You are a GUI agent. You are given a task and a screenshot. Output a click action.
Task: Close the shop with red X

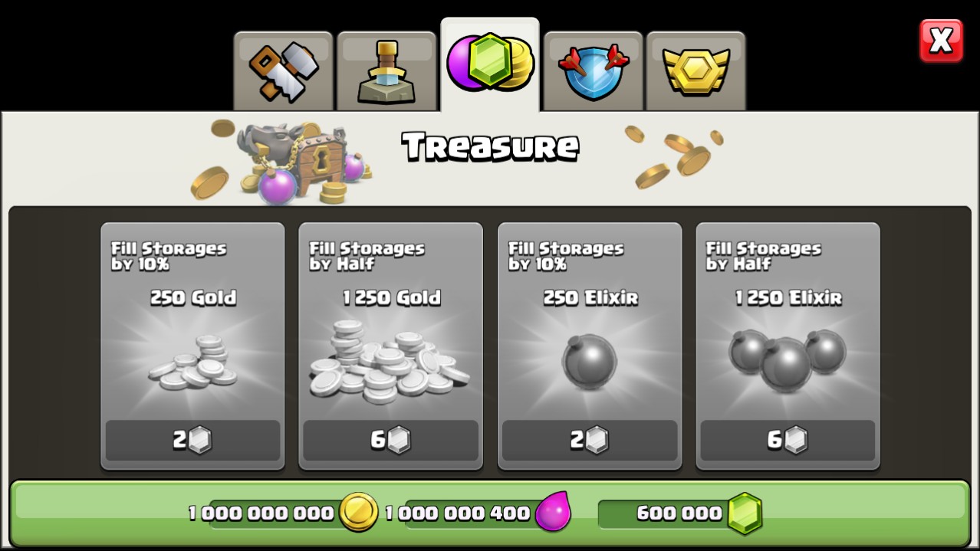pos(941,41)
